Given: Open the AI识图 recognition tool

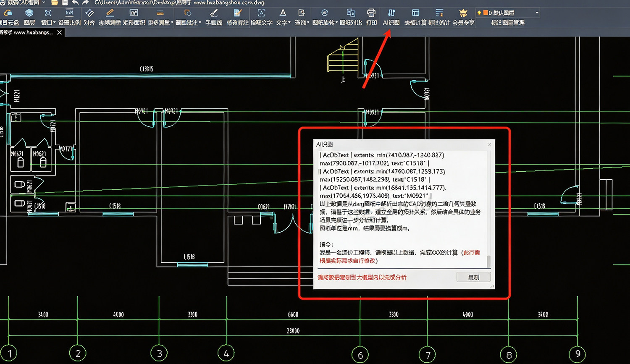Looking at the screenshot, I should click(x=391, y=17).
